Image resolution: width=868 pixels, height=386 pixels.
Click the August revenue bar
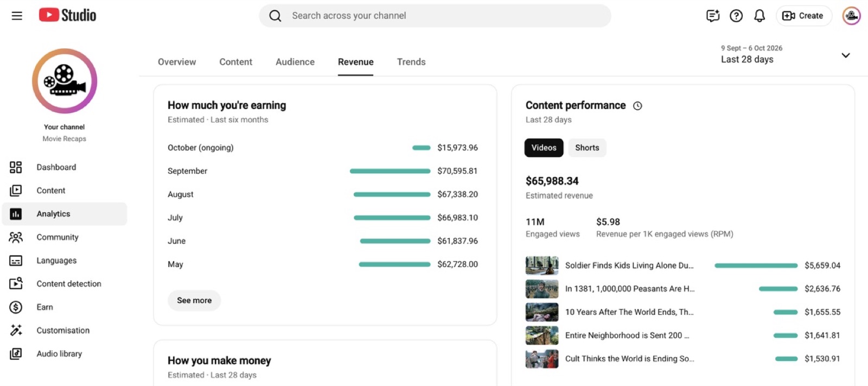(x=392, y=194)
